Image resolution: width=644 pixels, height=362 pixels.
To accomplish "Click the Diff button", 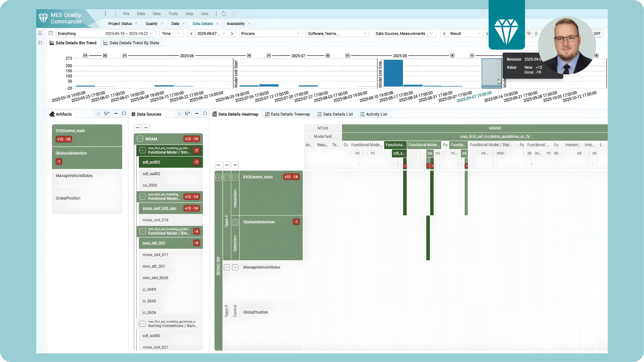I will click(x=597, y=34).
